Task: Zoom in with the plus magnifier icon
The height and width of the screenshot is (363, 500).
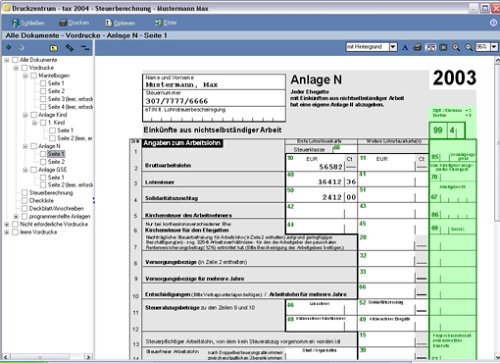Action: (456, 47)
